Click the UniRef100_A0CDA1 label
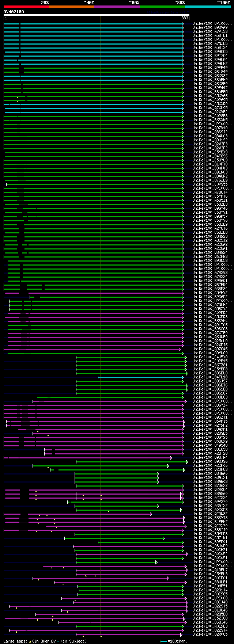 (x=210, y=578)
